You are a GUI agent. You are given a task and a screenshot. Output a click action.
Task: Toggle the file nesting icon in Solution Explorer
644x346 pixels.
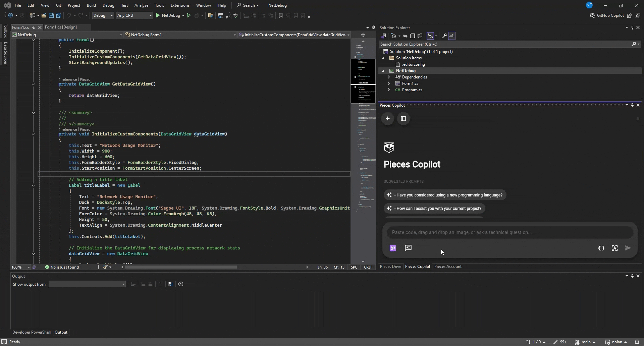pyautogui.click(x=430, y=36)
